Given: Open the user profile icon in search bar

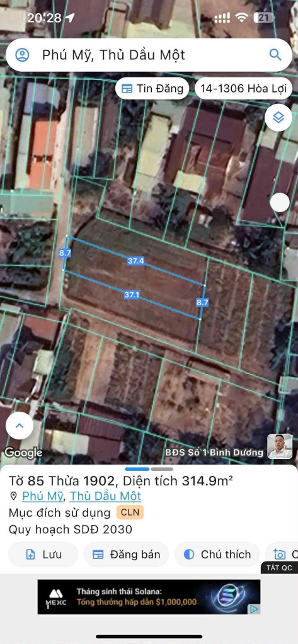Looking at the screenshot, I should (x=22, y=55).
